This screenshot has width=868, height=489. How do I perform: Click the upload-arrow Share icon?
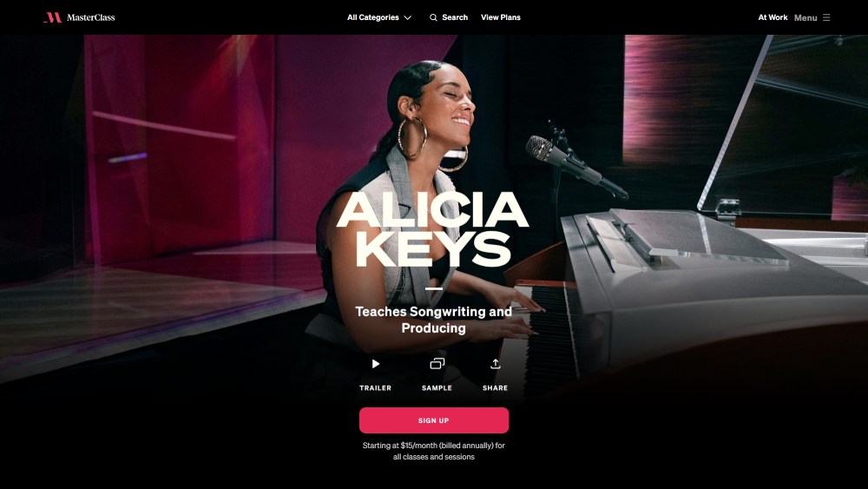point(496,364)
